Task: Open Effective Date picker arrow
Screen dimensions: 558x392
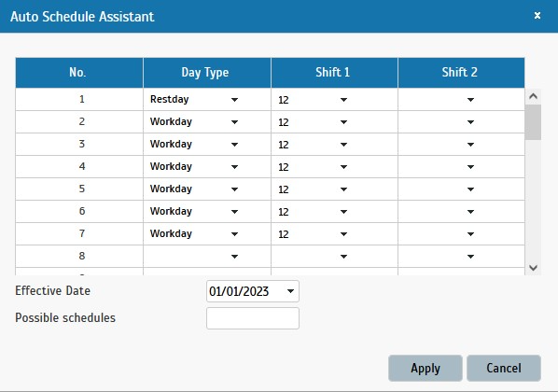Action: pyautogui.click(x=290, y=291)
